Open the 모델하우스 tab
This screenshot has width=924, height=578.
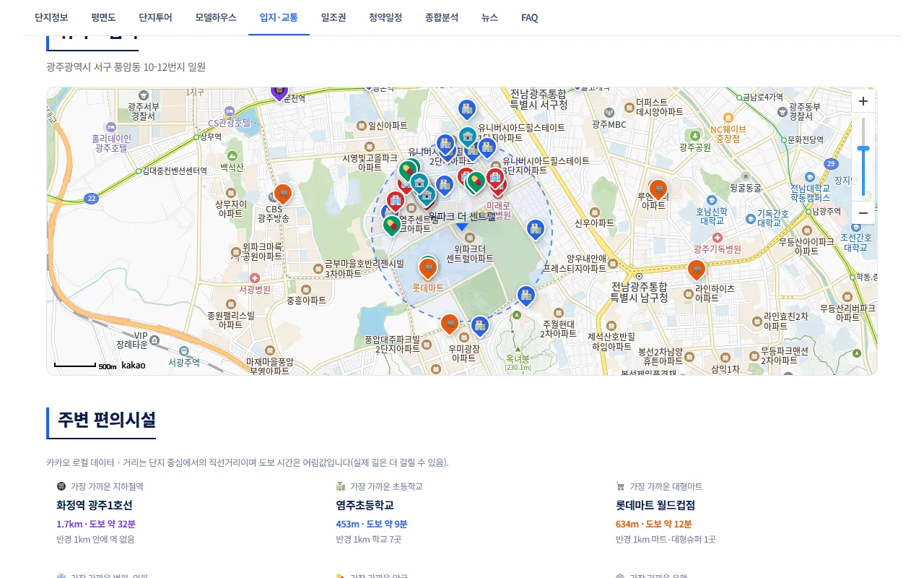[216, 17]
